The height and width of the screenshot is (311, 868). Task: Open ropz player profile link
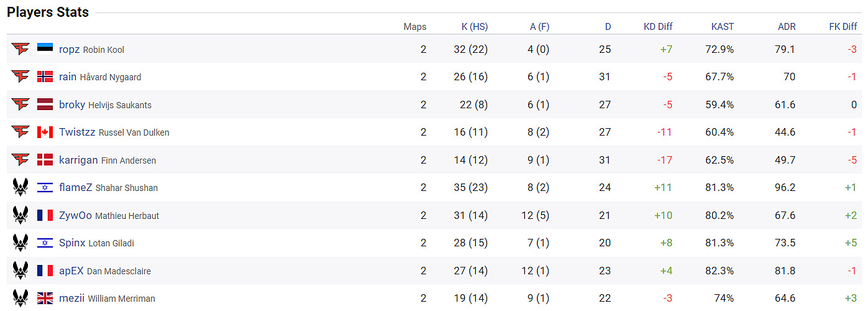pos(70,49)
